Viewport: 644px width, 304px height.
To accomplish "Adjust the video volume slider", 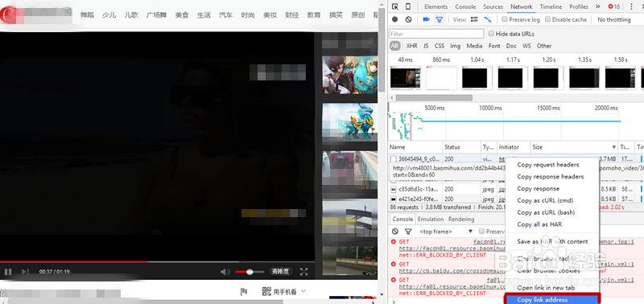I will pos(250,272).
